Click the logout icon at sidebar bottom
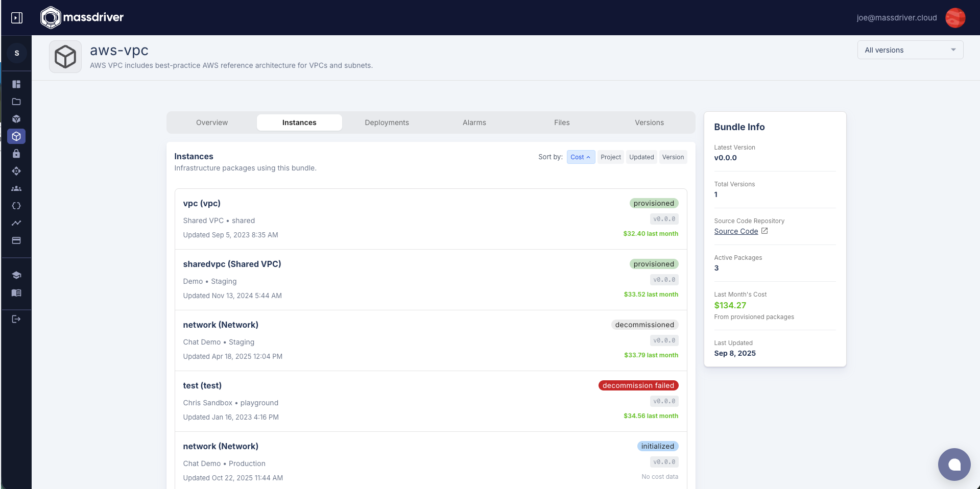This screenshot has height=489, width=980. click(x=16, y=319)
